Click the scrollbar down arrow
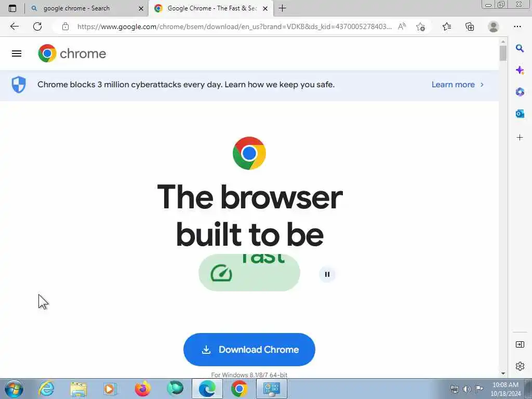Screen dimensions: 532x399 [503, 374]
